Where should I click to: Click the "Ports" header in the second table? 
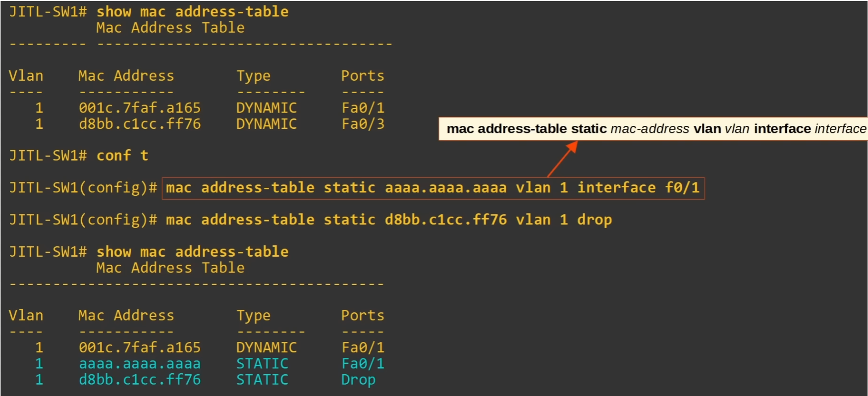(362, 316)
